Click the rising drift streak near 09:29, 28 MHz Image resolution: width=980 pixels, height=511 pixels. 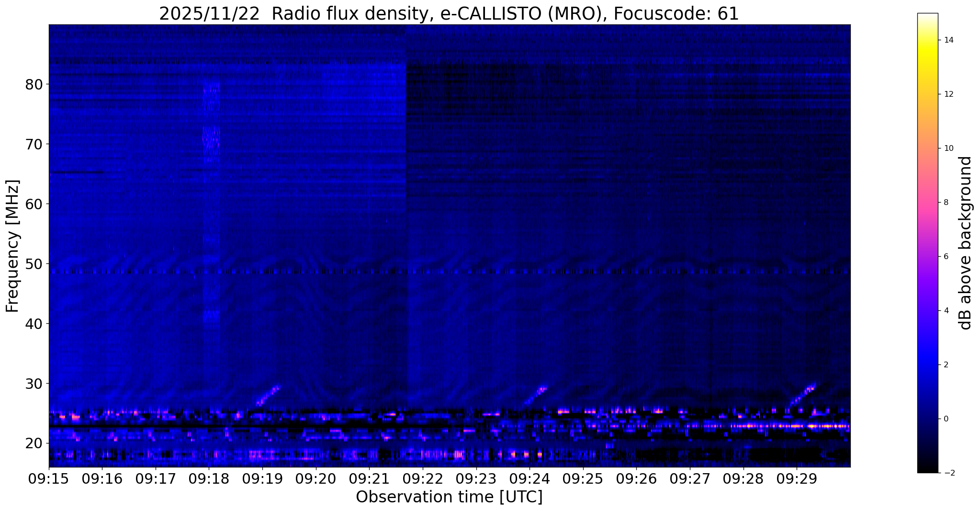click(x=802, y=394)
